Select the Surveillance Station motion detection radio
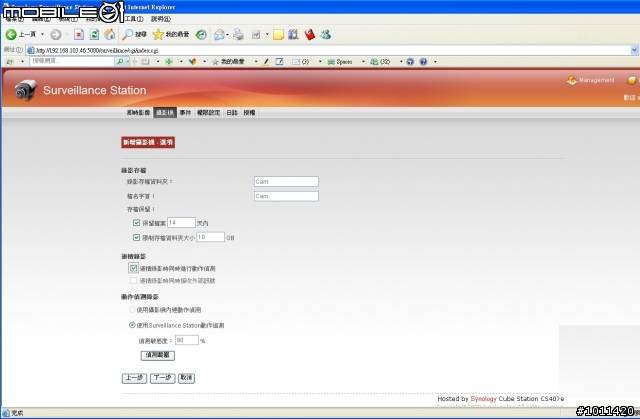The image size is (640, 419). click(132, 325)
